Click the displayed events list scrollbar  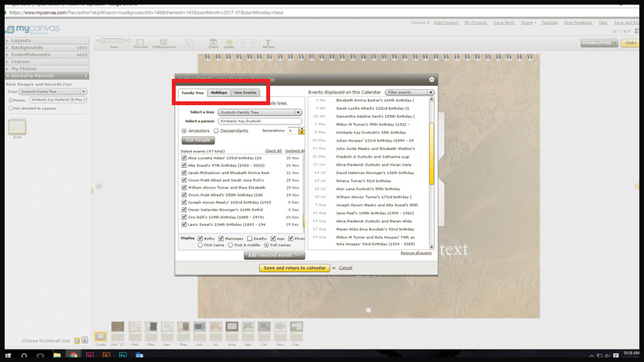coord(431,153)
